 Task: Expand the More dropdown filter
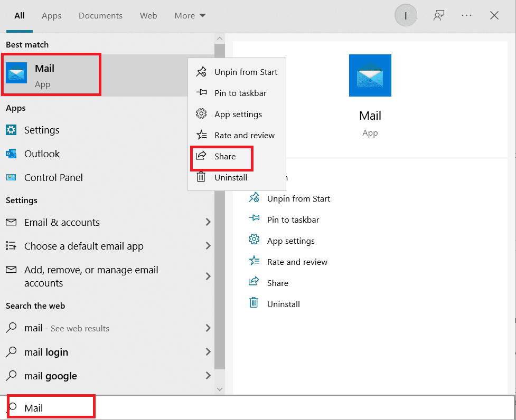[190, 16]
